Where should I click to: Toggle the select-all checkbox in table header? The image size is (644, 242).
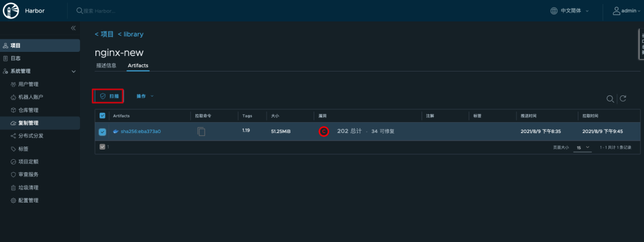pyautogui.click(x=103, y=116)
